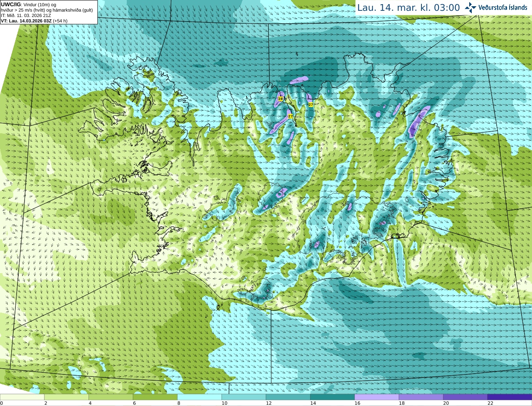Pick the 10–12 m/s turquoise swatch
Screen dimensions: 532x406
point(244,397)
